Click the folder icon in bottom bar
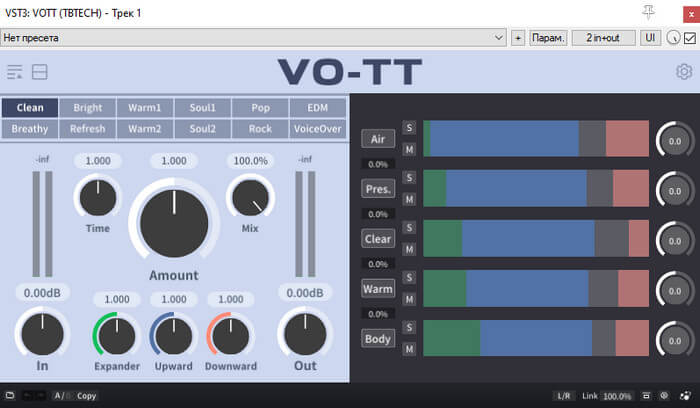700x408 pixels. (9, 396)
